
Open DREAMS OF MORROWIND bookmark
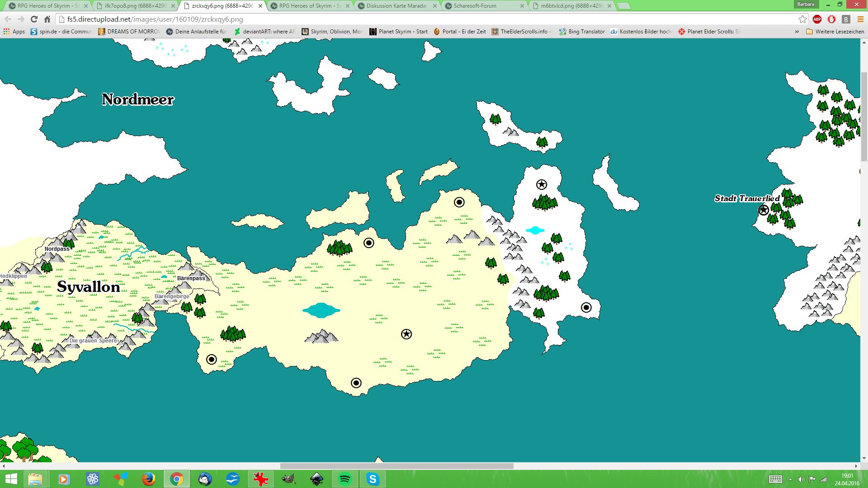(x=129, y=32)
